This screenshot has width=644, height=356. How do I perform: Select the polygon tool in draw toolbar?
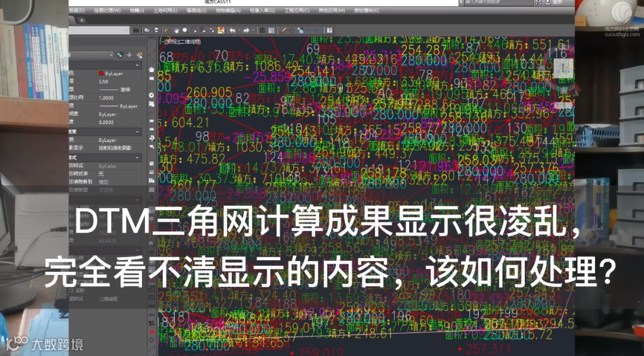pyautogui.click(x=151, y=69)
